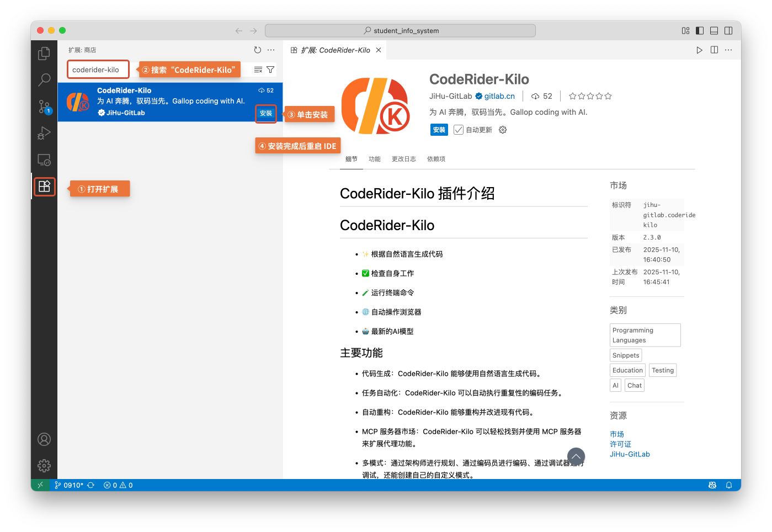
Task: Install CodeRider-Kilo from the details page
Action: pyautogui.click(x=439, y=130)
